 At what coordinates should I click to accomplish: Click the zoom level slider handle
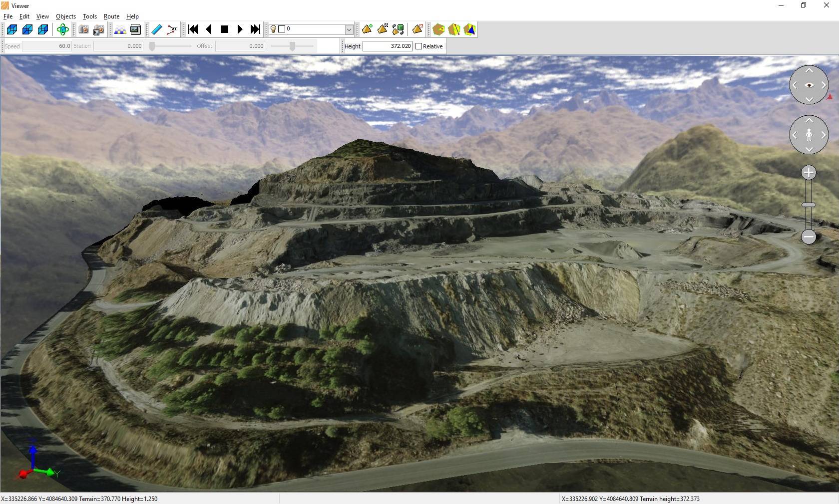(x=809, y=205)
